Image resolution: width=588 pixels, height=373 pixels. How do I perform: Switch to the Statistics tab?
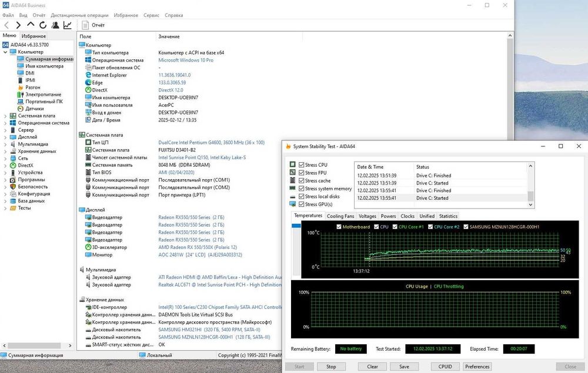coord(448,216)
